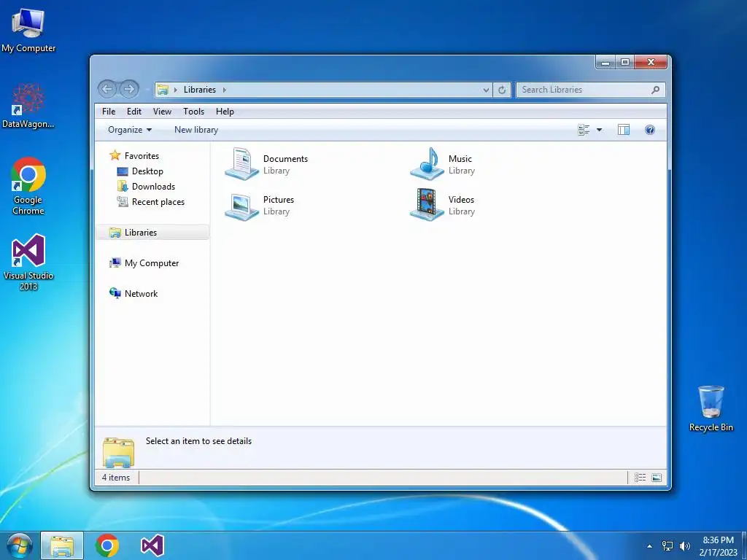
Task: Open the View menu
Action: 162,112
